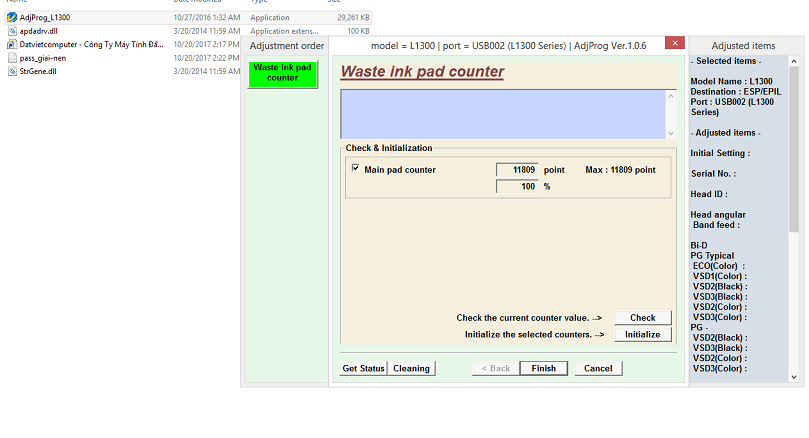Click the 'Destination : ESP/EPIL' line
Screen dimensions: 809x438
(736, 92)
